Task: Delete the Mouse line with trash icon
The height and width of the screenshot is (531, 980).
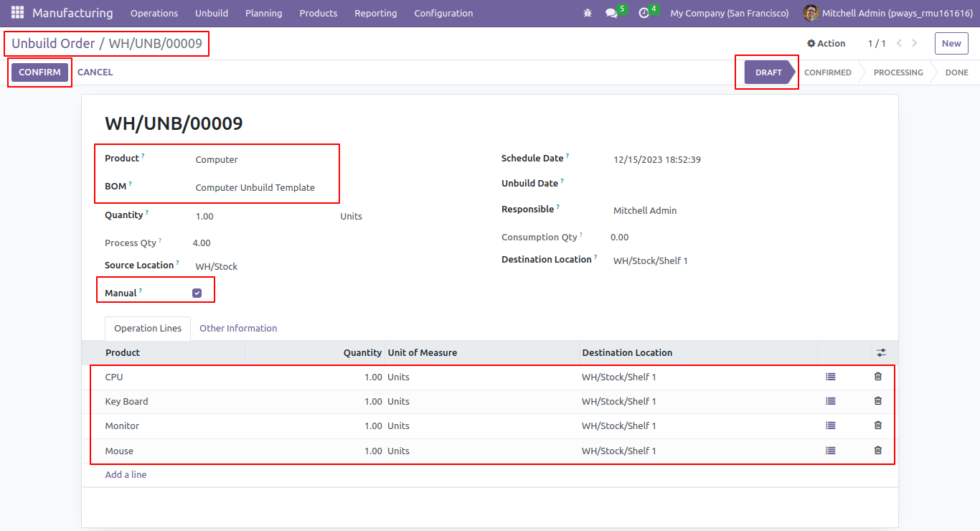Action: pos(877,451)
